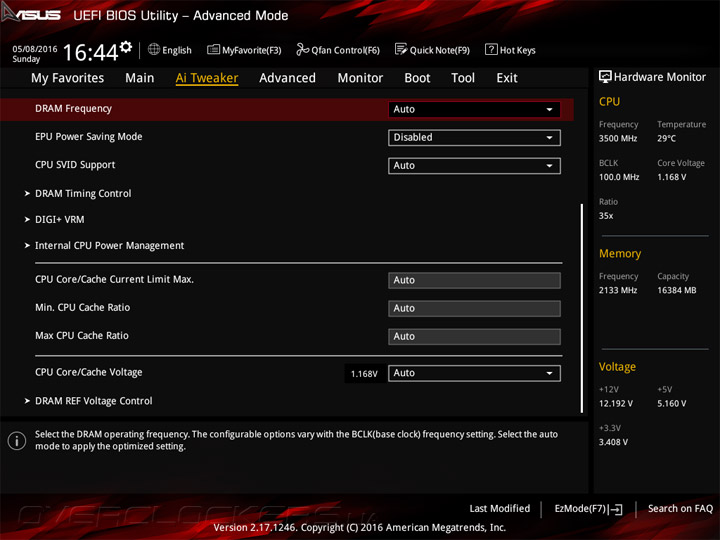Click the 16:44 clock time
This screenshot has height=540, width=720.
tap(90, 52)
